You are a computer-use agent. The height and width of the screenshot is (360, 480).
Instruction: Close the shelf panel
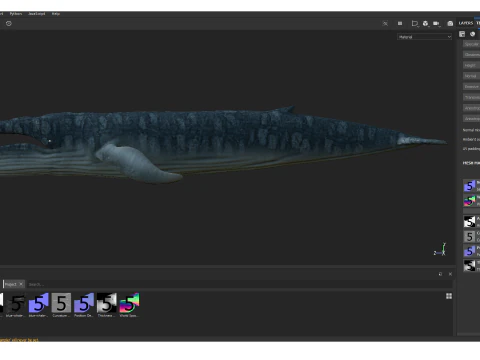(x=450, y=274)
